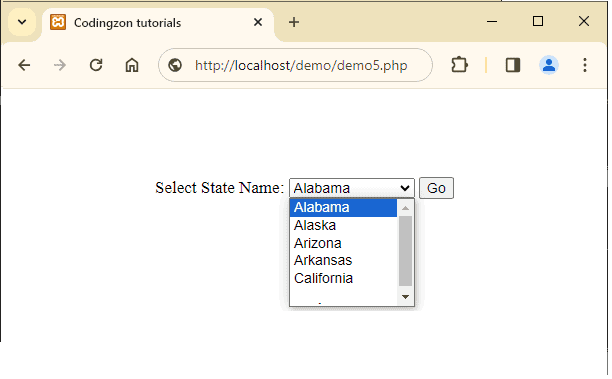Open the Extensions puzzle icon
Screen dimensions: 612x379
tap(459, 65)
